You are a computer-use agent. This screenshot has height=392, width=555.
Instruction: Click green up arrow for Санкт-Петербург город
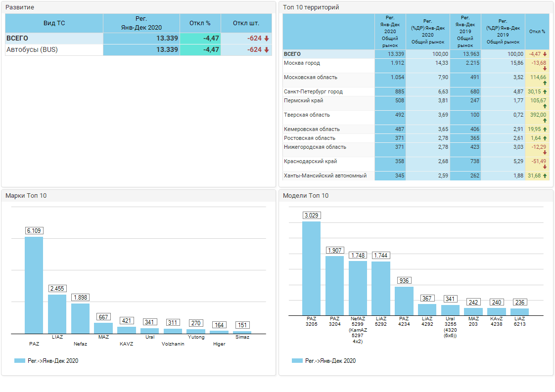[x=544, y=92]
